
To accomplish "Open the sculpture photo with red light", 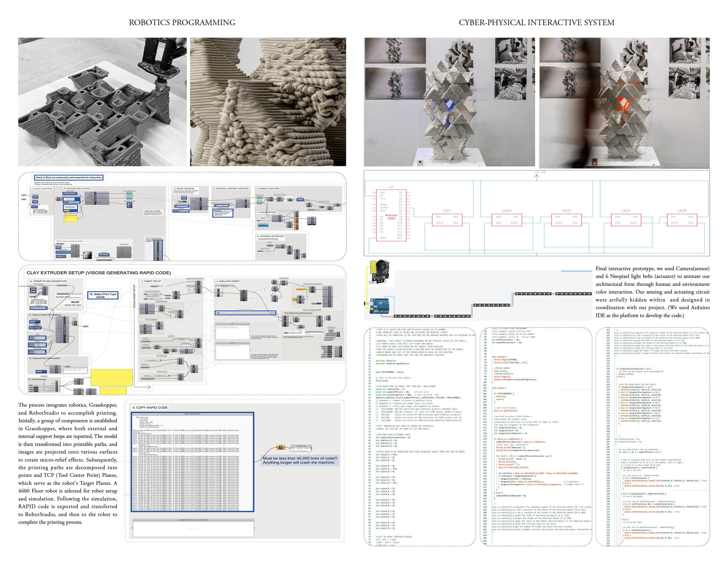I will point(624,103).
